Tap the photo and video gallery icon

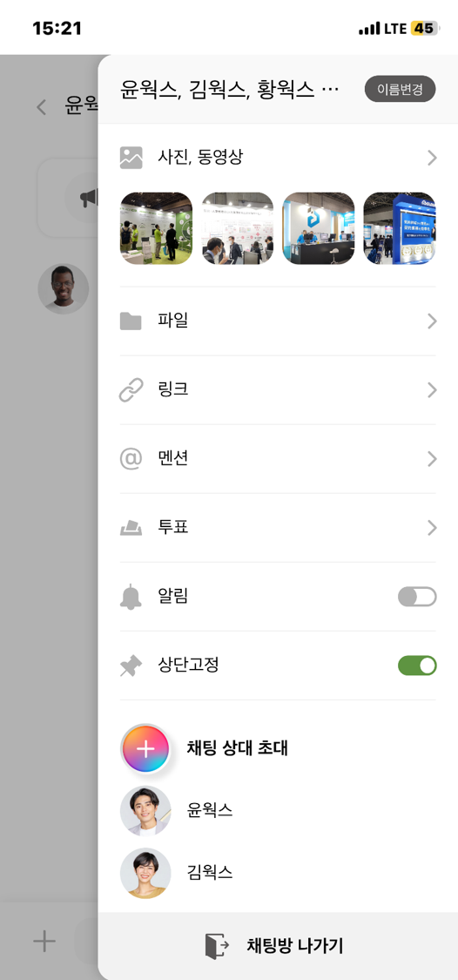(x=131, y=159)
